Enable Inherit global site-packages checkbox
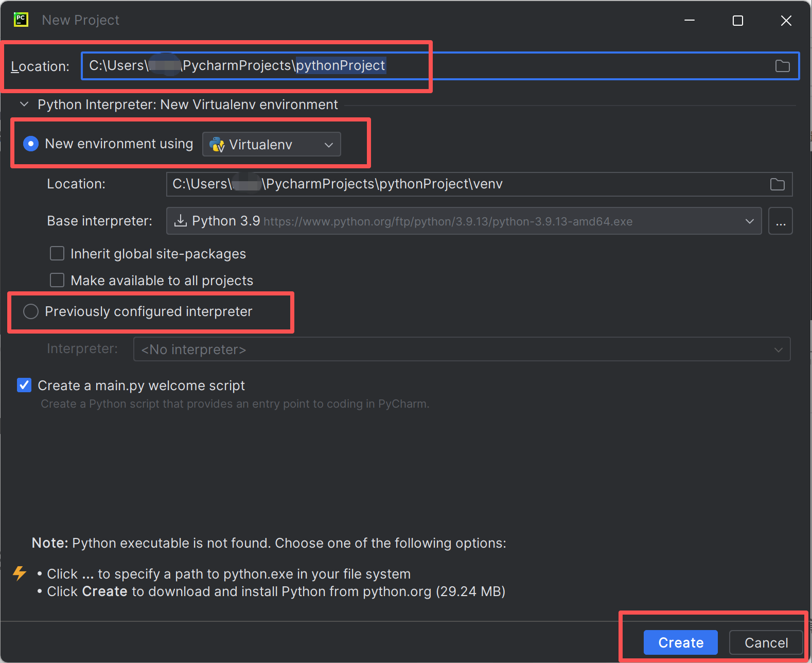Screen dimensions: 812x663 pos(57,253)
